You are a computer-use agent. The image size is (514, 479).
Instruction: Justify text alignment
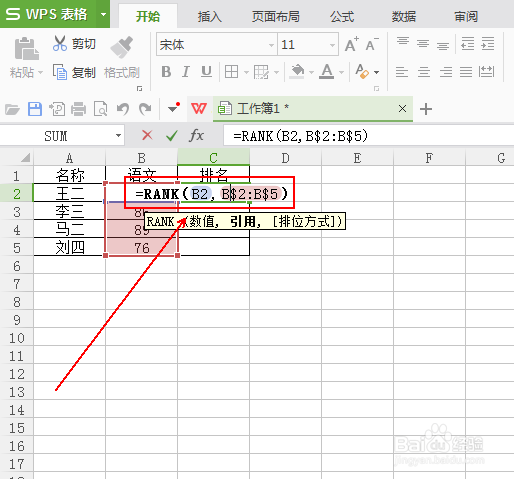pyautogui.click(x=466, y=72)
